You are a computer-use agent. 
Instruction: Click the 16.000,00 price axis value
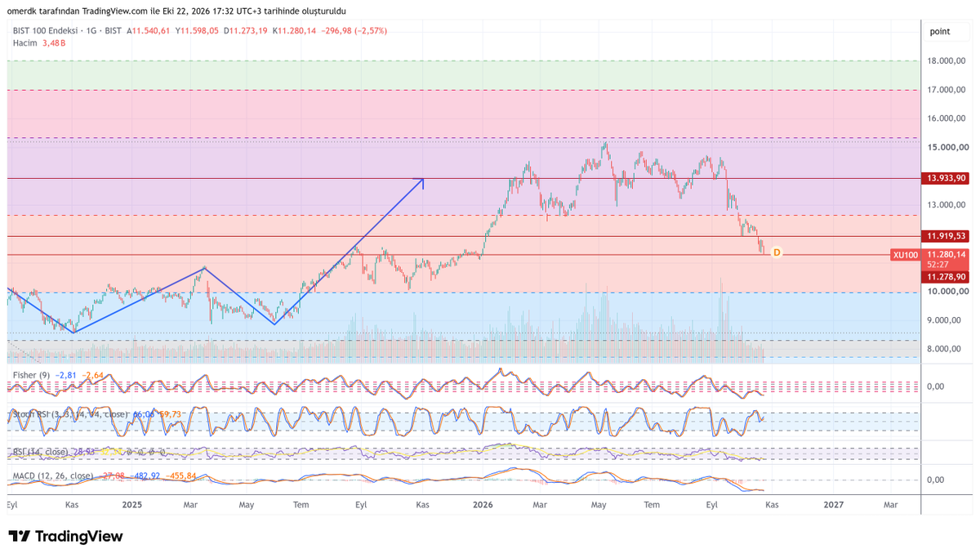tap(947, 118)
